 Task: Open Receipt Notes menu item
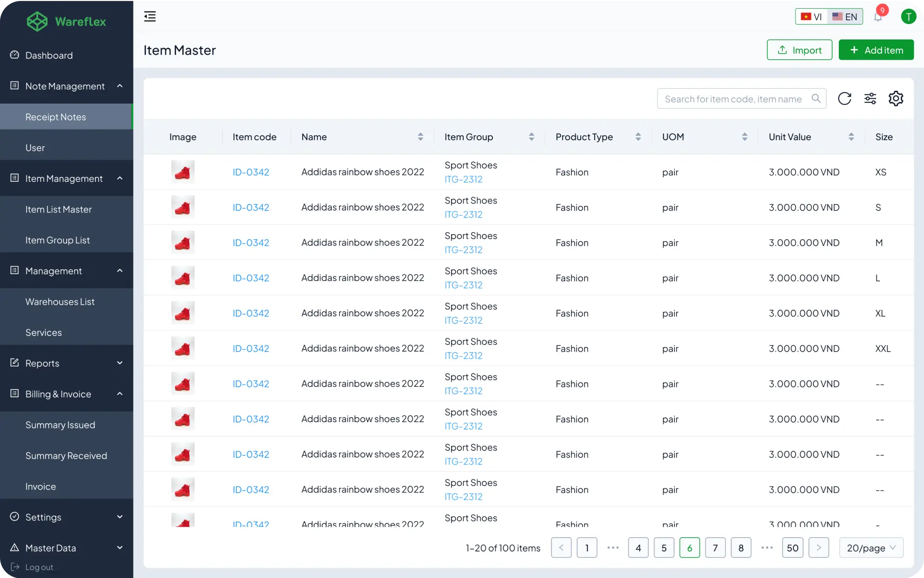point(67,117)
